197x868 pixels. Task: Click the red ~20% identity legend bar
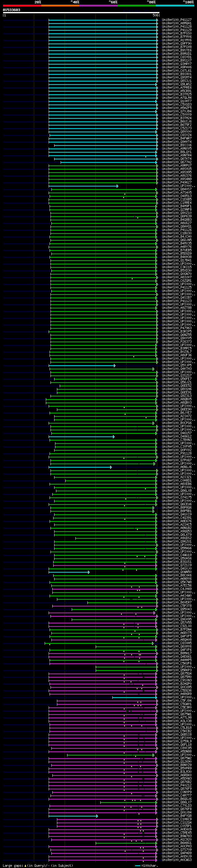(x=22, y=6)
